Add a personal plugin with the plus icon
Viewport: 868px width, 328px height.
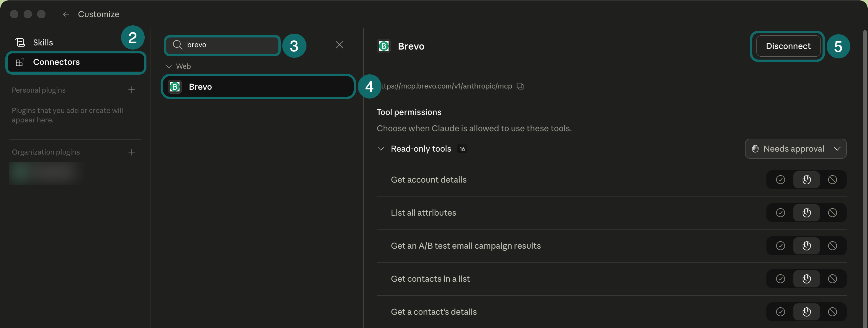(x=132, y=90)
